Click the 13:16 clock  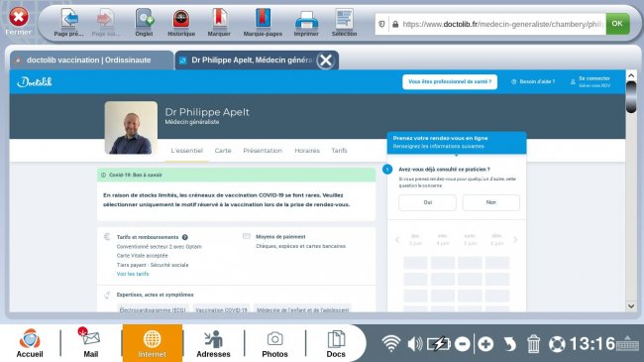(x=592, y=344)
